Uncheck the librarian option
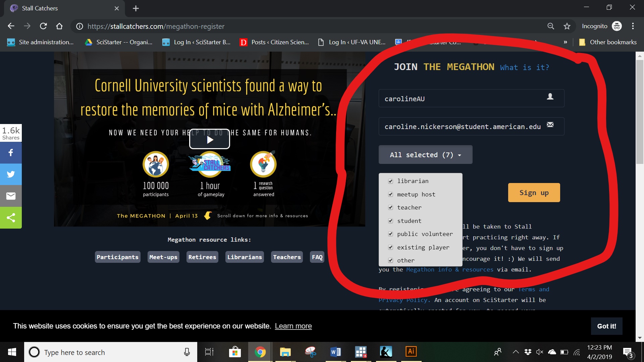The width and height of the screenshot is (644, 362). (x=390, y=181)
